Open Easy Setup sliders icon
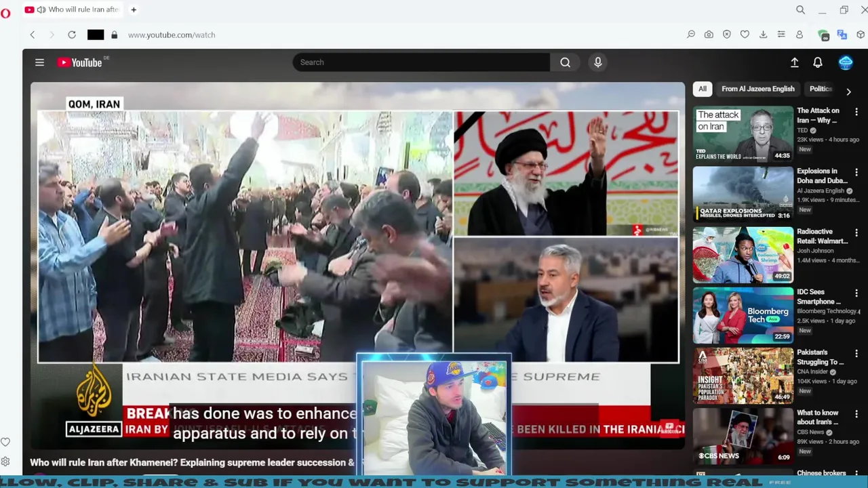This screenshot has height=488, width=868. point(781,35)
